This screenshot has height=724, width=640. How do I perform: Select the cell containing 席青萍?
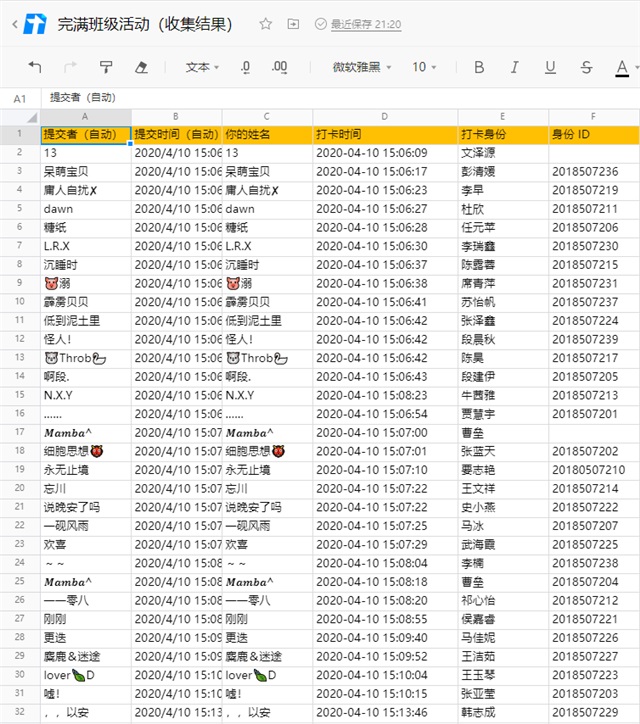coord(503,284)
